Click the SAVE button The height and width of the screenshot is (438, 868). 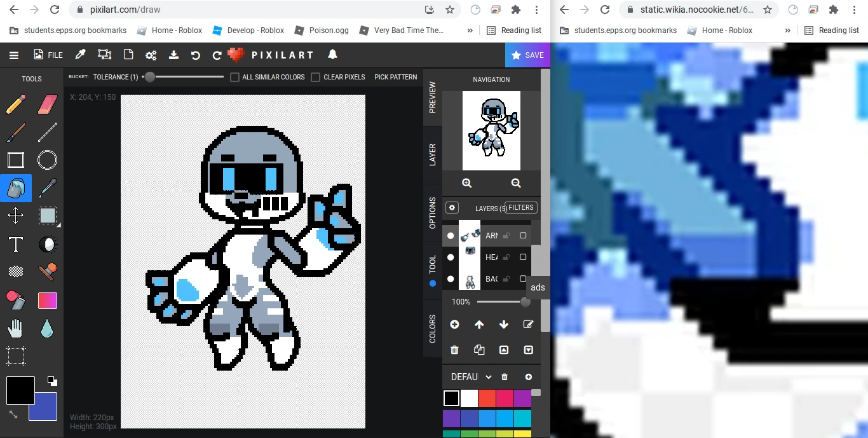tap(528, 55)
